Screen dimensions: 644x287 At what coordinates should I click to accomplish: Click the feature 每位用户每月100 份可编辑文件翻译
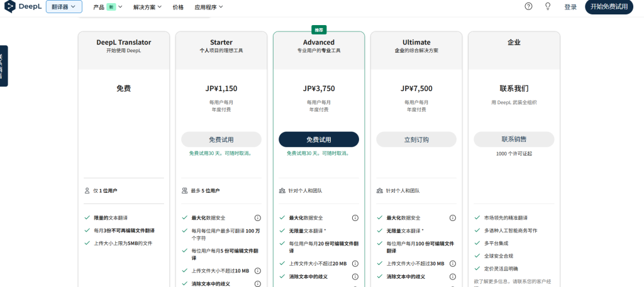pyautogui.click(x=420, y=247)
